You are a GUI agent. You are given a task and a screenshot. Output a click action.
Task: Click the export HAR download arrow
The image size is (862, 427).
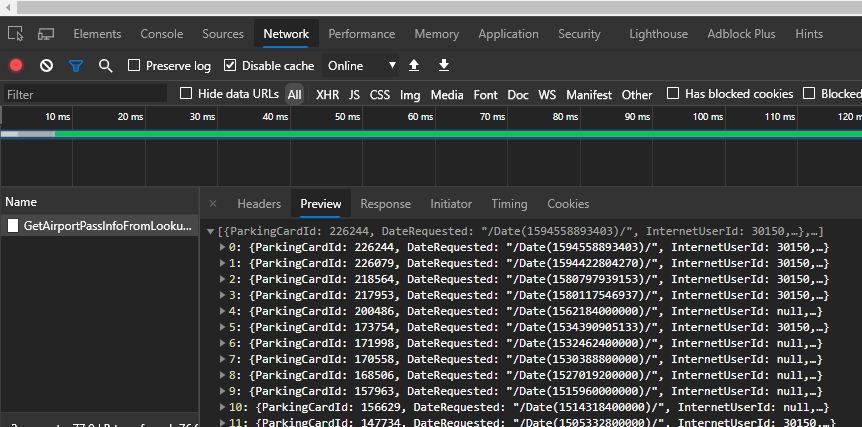(x=444, y=66)
